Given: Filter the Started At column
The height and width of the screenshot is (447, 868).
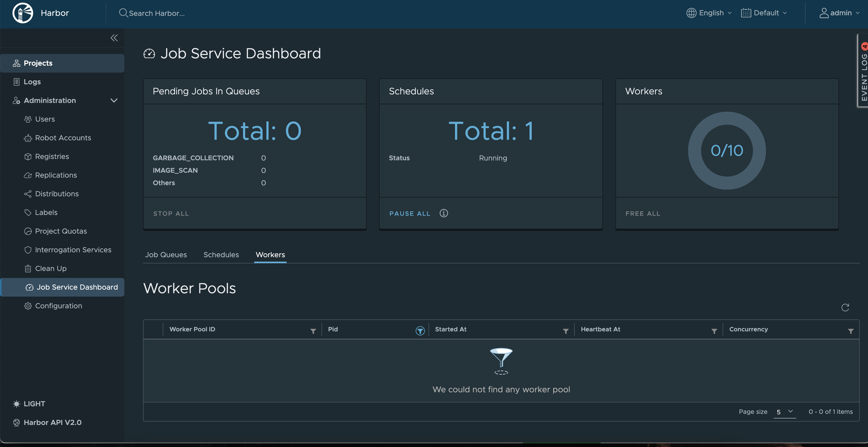Looking at the screenshot, I should coord(566,331).
